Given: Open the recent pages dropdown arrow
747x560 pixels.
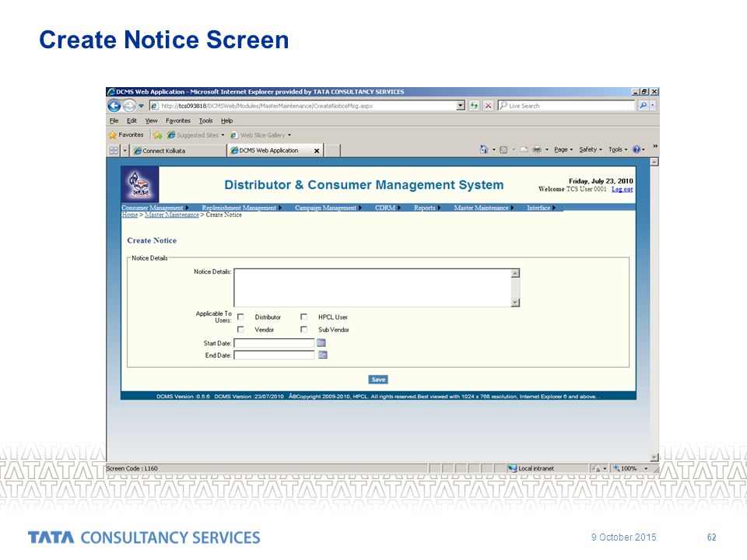Looking at the screenshot, I should 141,106.
